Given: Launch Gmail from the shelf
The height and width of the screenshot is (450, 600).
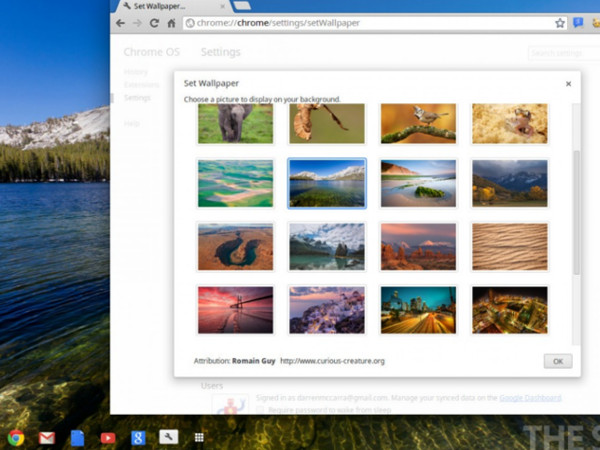Looking at the screenshot, I should [47, 438].
